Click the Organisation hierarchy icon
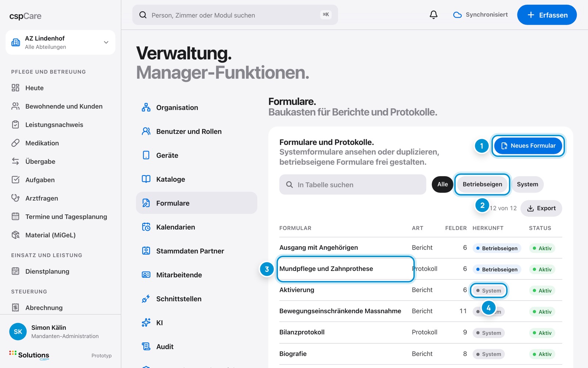The width and height of the screenshot is (588, 368). 146,107
